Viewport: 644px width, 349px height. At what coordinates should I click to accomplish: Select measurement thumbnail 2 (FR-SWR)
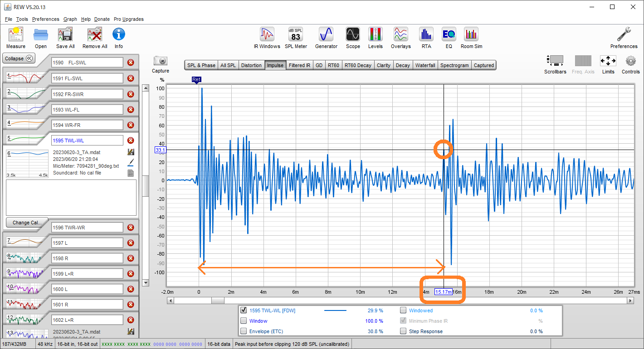[x=26, y=94]
